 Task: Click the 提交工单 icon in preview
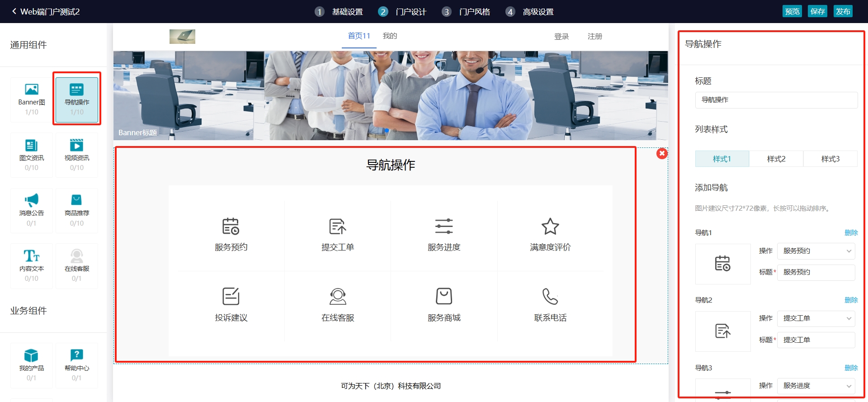coord(337,226)
